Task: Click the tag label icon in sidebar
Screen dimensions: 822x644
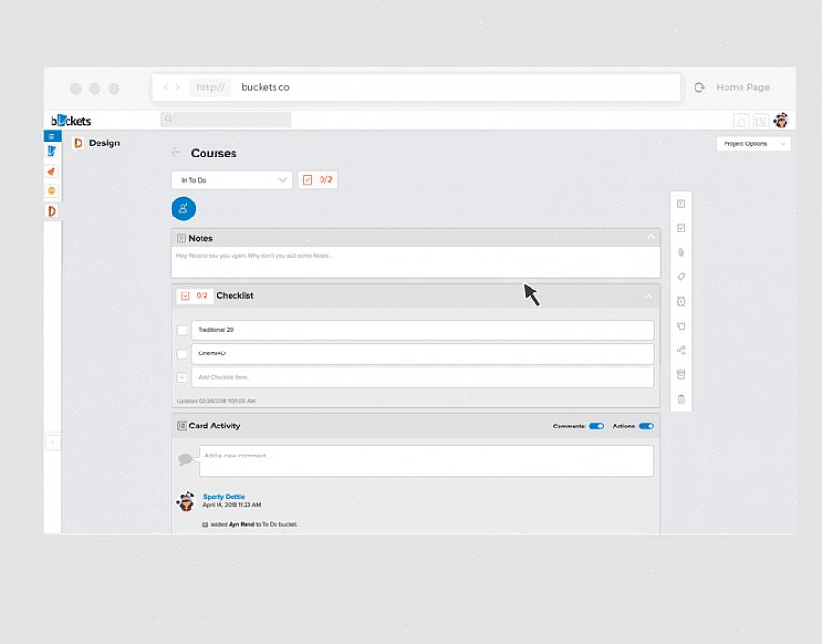Action: (x=681, y=277)
